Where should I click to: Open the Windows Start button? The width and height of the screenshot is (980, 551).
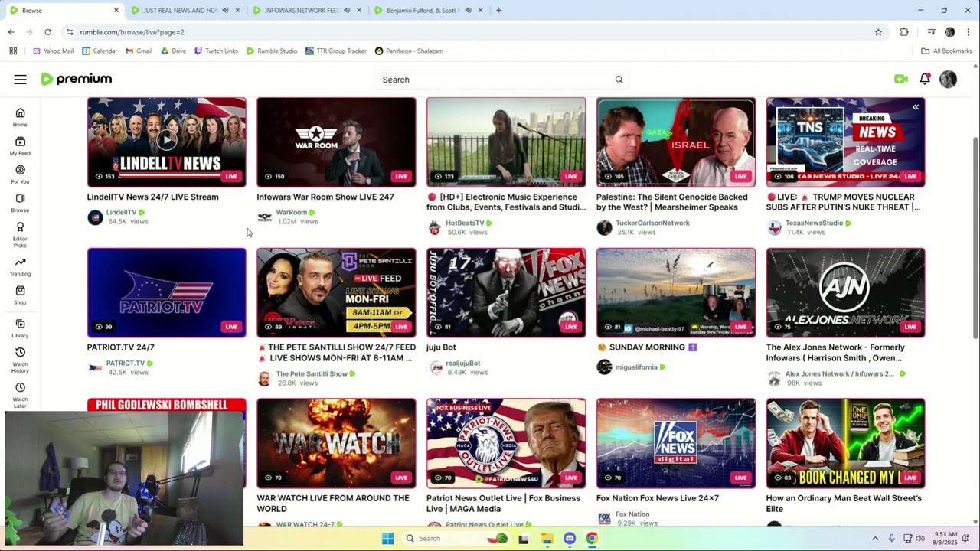(388, 539)
